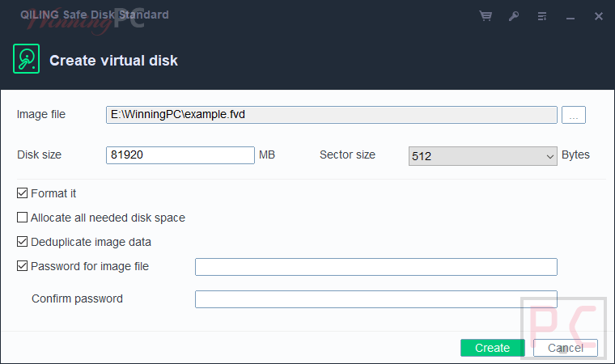
Task: Enable Allocate all needed disk space
Action: (23, 218)
